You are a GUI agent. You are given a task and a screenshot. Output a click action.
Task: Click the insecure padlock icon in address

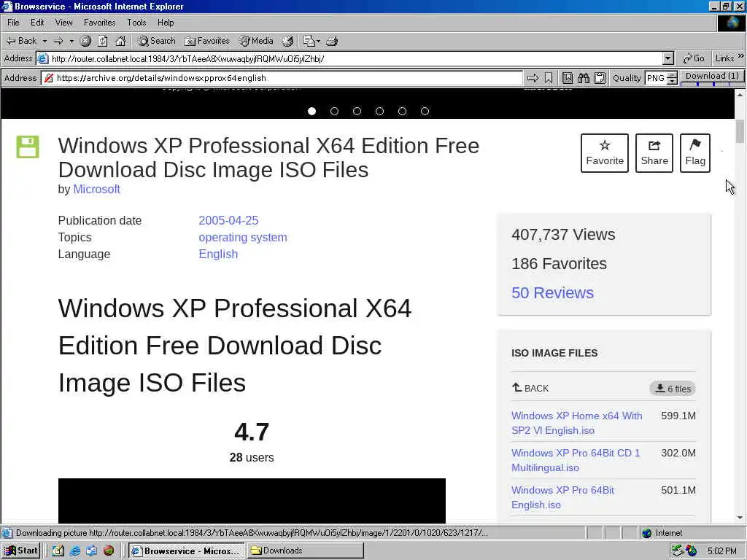click(49, 78)
